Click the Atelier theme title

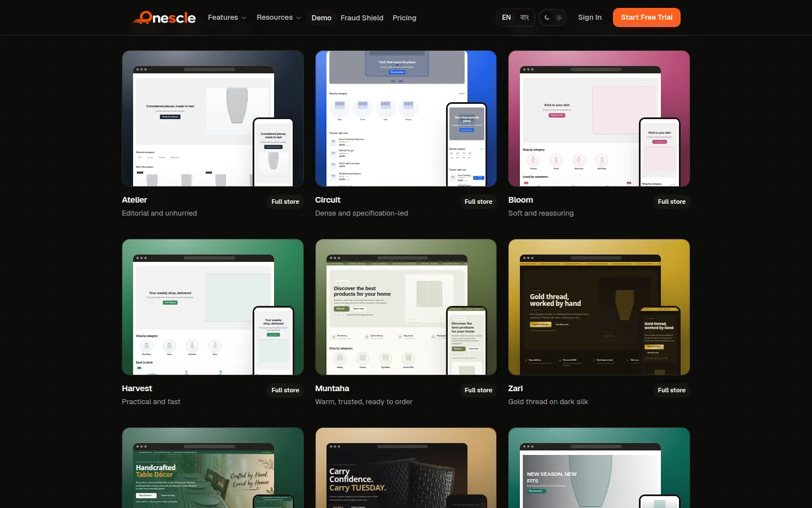[x=134, y=200]
